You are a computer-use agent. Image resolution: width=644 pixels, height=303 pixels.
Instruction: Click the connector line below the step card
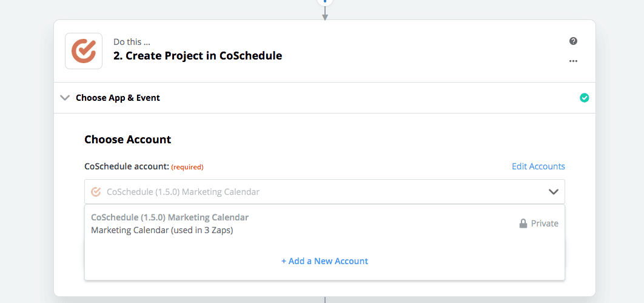[325, 300]
